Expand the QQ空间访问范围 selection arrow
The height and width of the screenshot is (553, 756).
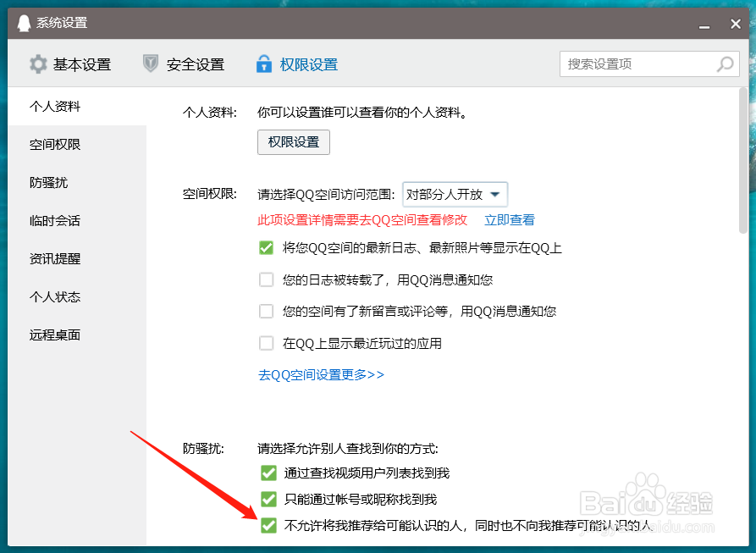(497, 194)
